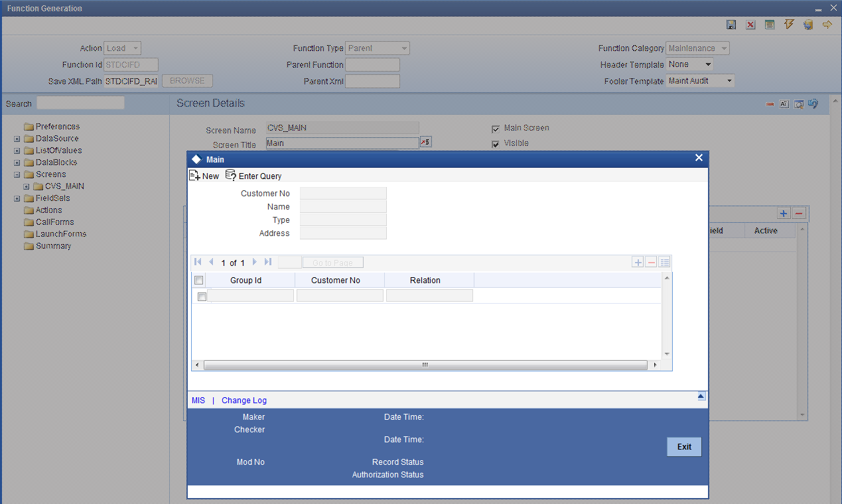This screenshot has height=504, width=842.
Task: Open the Footer Template dropdown
Action: click(x=701, y=81)
